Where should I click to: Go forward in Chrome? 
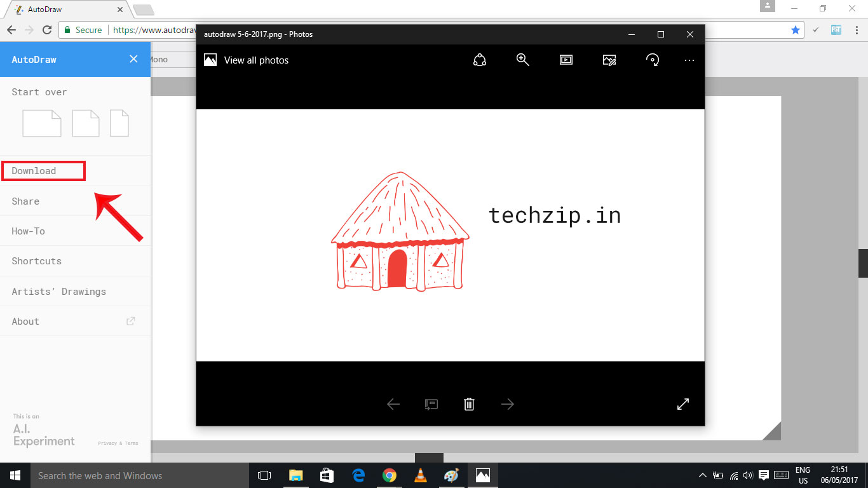tap(29, 30)
